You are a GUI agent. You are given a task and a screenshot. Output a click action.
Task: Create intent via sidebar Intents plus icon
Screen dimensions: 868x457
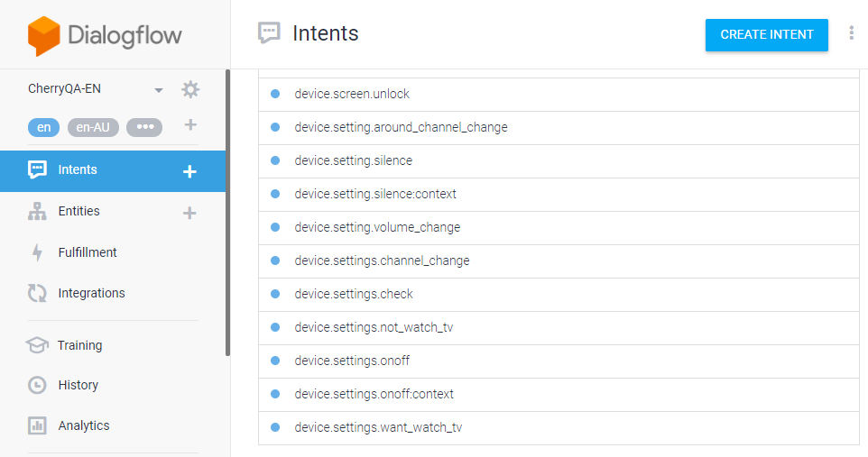(x=189, y=171)
